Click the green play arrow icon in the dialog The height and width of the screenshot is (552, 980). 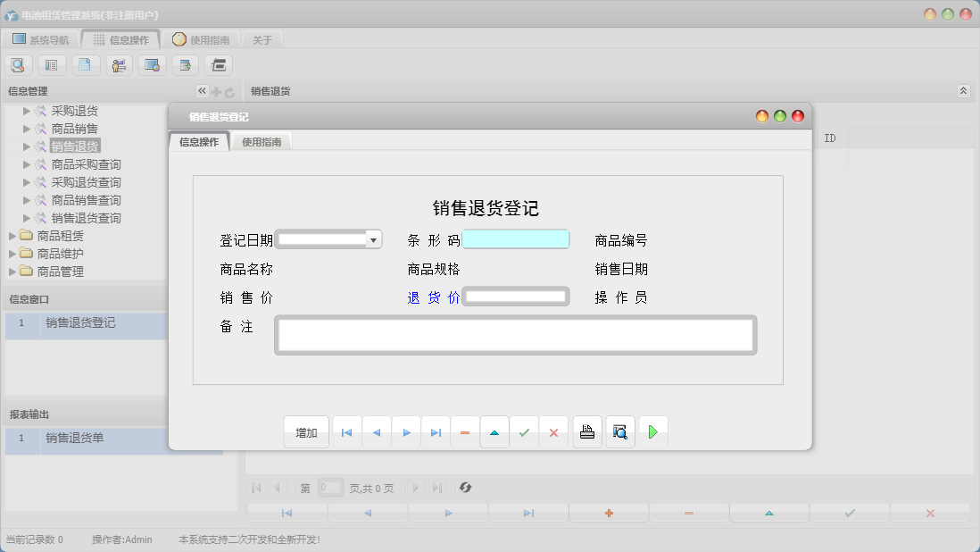point(653,432)
